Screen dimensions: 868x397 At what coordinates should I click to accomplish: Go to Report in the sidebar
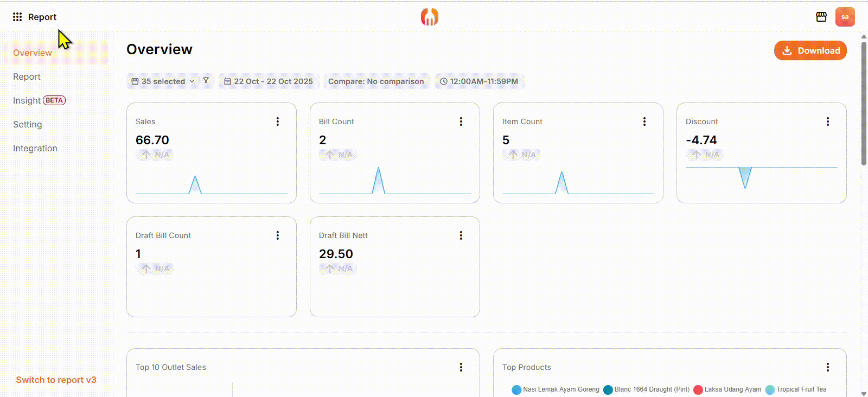click(27, 76)
